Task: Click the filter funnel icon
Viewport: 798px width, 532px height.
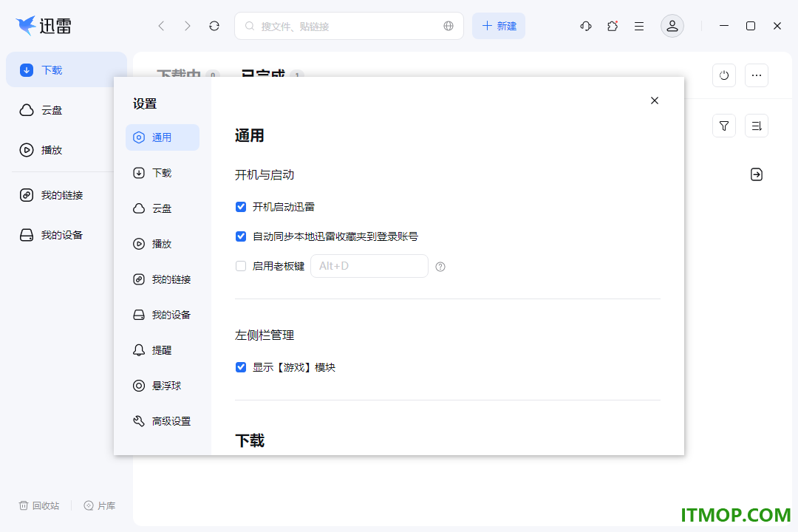Action: tap(724, 126)
